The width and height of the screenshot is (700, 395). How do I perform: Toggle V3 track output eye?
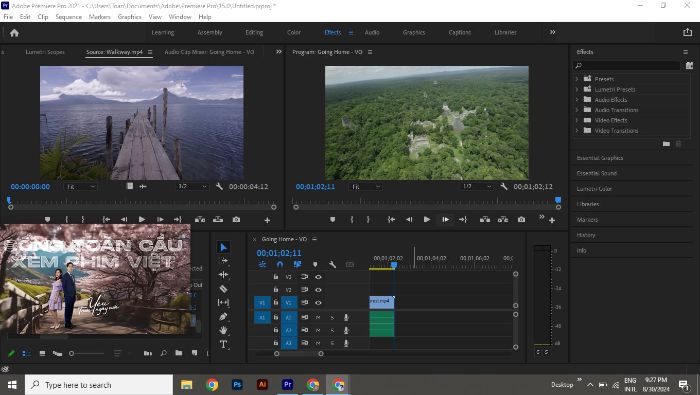[x=318, y=277]
